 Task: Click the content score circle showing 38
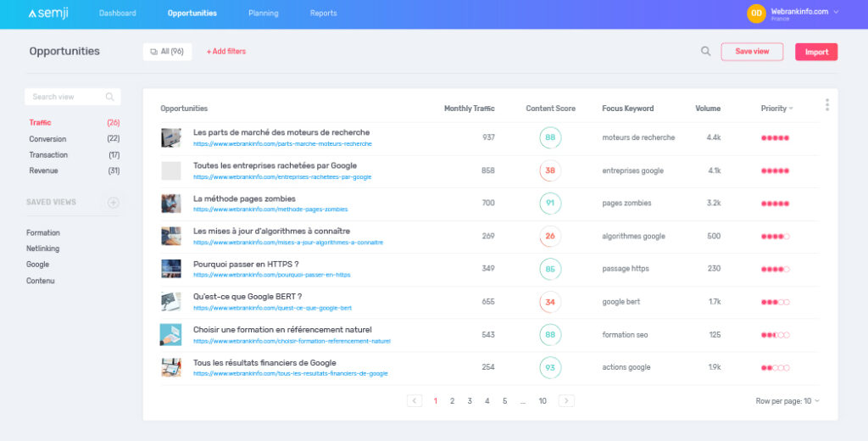[x=550, y=170]
